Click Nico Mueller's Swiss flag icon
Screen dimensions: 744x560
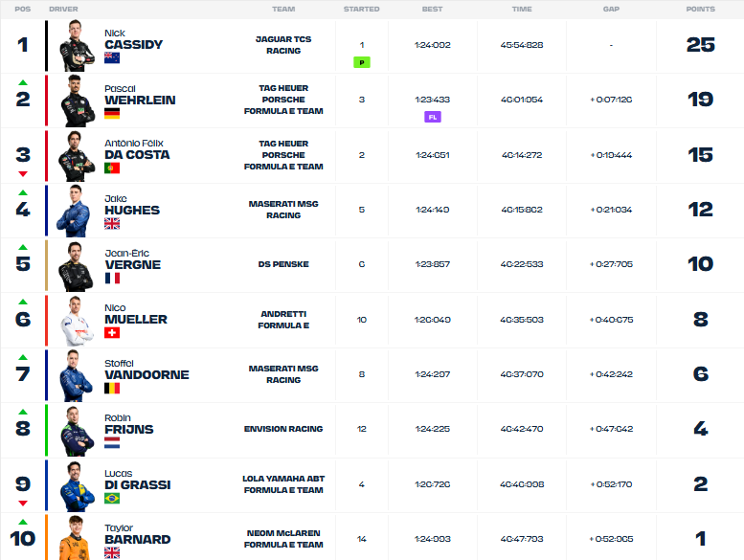pos(111,333)
